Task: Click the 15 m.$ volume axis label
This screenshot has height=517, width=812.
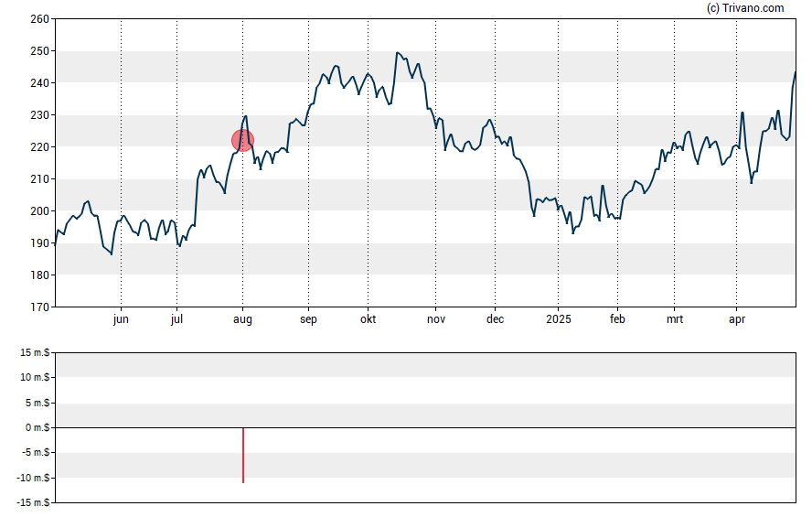Action: click(35, 353)
